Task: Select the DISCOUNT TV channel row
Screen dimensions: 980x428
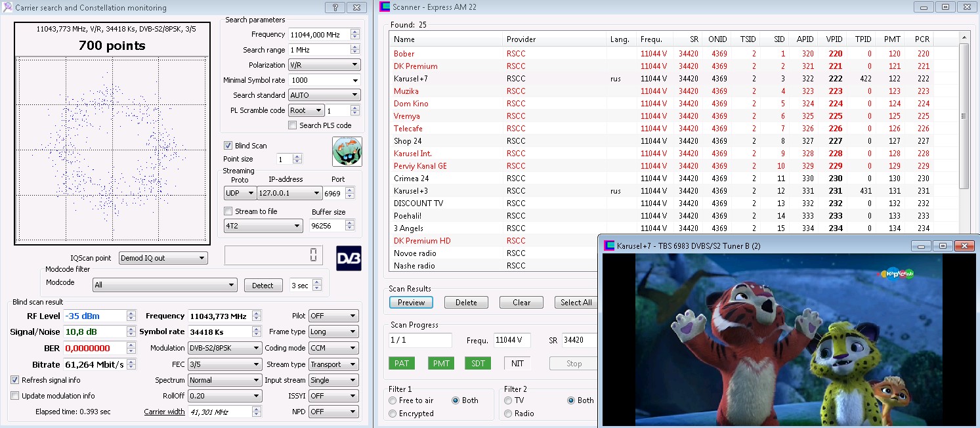Action: click(673, 203)
